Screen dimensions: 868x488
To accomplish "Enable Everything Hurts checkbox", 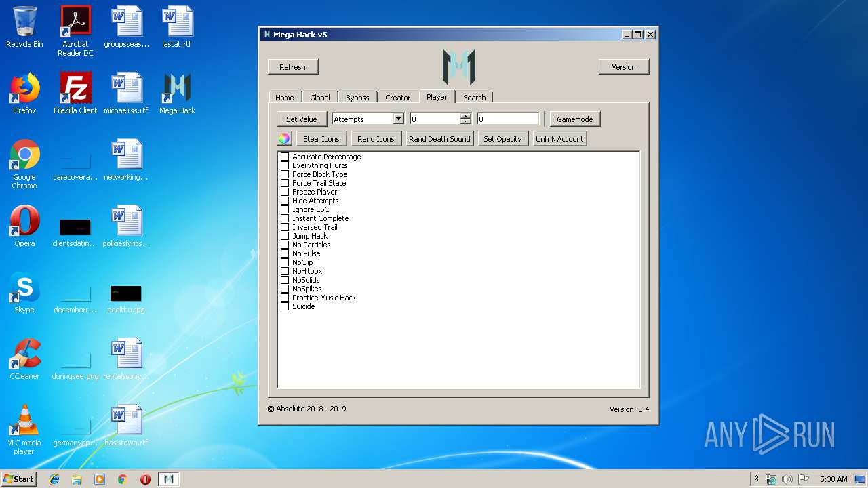I will 285,165.
